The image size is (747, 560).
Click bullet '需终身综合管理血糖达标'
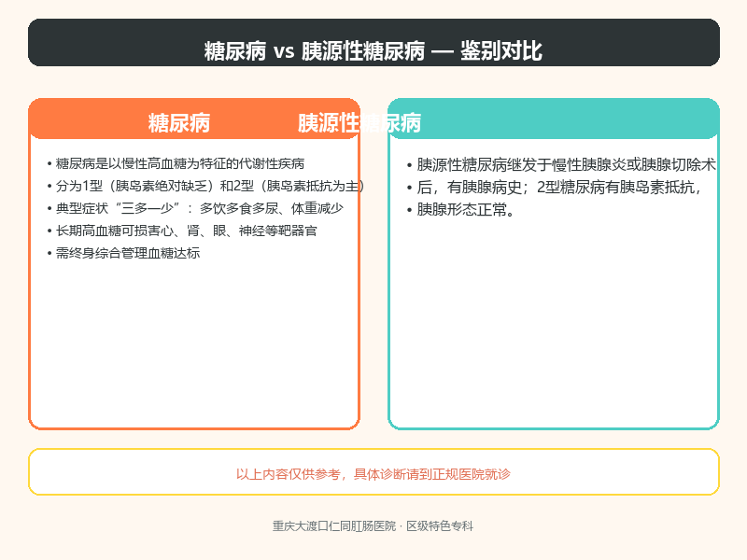pyautogui.click(x=123, y=253)
